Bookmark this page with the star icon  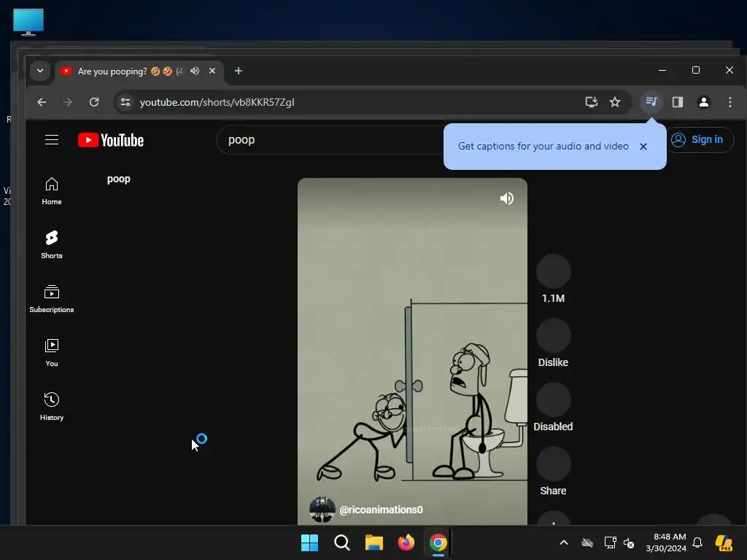coord(615,102)
